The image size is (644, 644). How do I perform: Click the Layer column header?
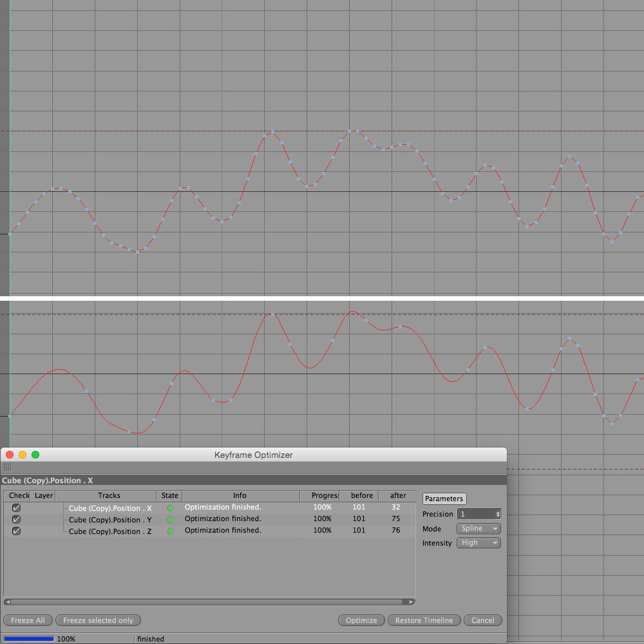(43, 496)
